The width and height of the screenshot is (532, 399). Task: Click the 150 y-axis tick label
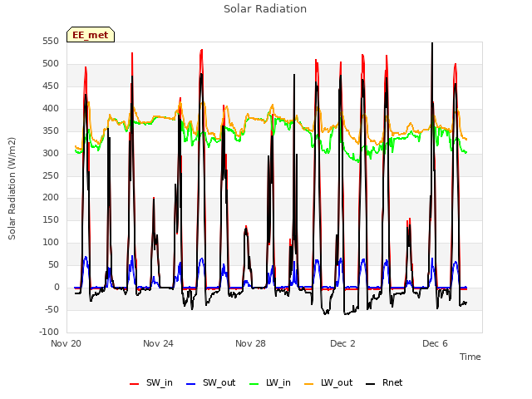coord(51,219)
